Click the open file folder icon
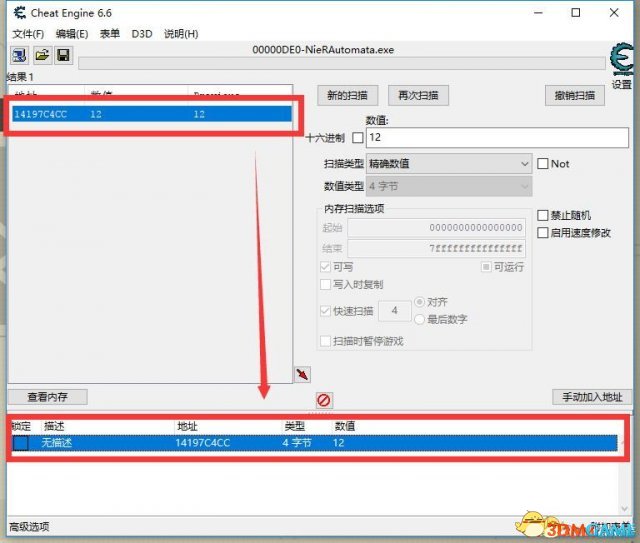640x543 pixels. pos(42,55)
